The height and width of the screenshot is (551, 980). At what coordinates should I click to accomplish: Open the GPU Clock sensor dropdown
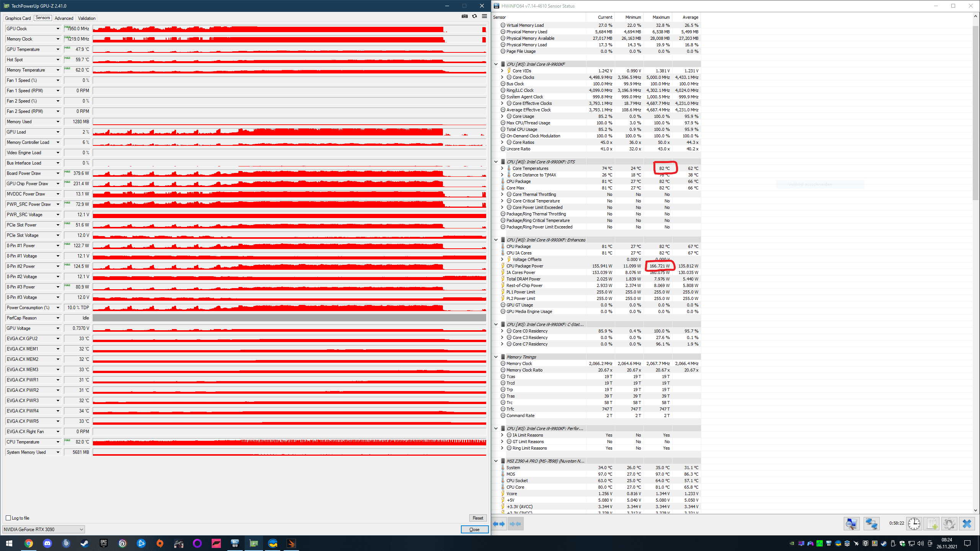pyautogui.click(x=58, y=29)
